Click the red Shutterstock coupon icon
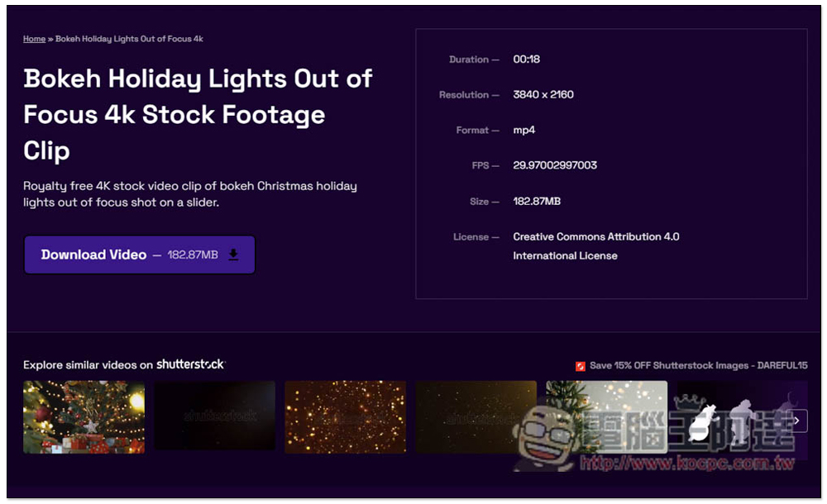The width and height of the screenshot is (827, 504). 581,366
